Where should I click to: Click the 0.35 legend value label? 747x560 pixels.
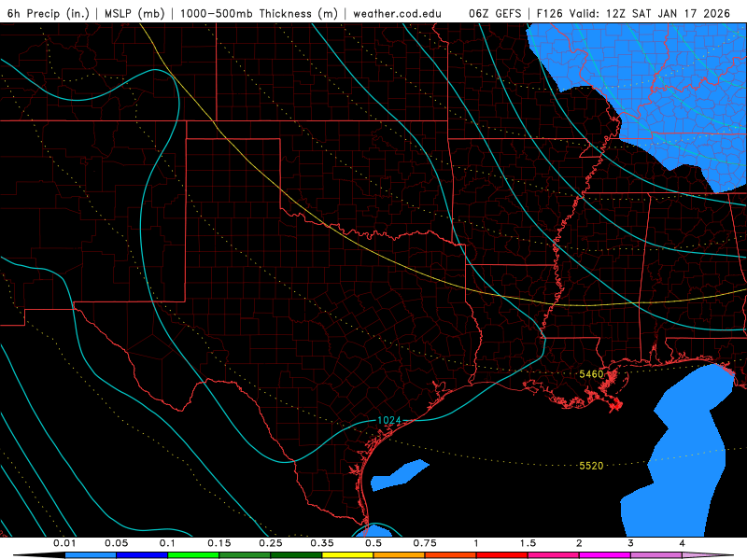pyautogui.click(x=322, y=543)
